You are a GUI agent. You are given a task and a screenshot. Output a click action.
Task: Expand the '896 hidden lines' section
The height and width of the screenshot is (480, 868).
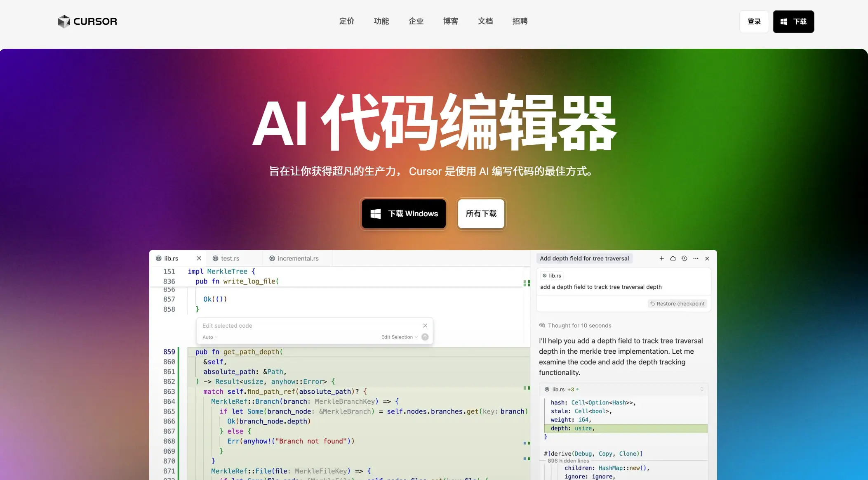(x=568, y=461)
